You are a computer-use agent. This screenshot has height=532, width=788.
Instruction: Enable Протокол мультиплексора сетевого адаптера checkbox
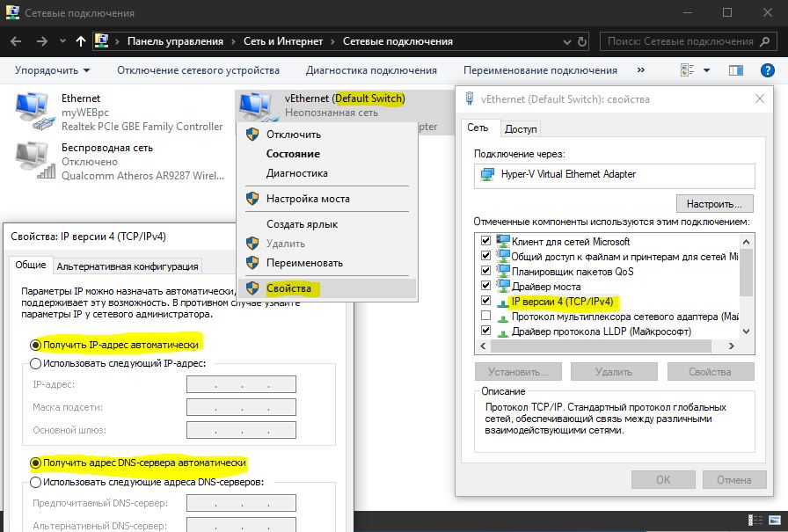[485, 316]
